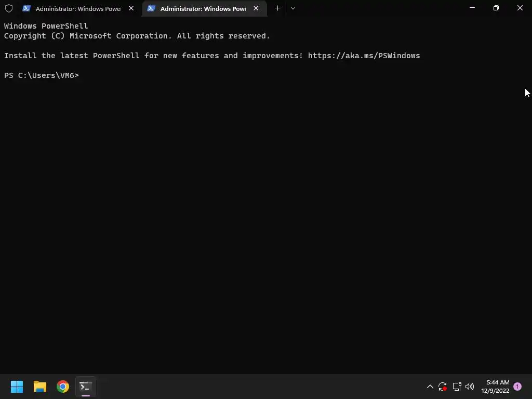532x399 pixels.
Task: Open a new terminal tab with plus button
Action: point(277,8)
